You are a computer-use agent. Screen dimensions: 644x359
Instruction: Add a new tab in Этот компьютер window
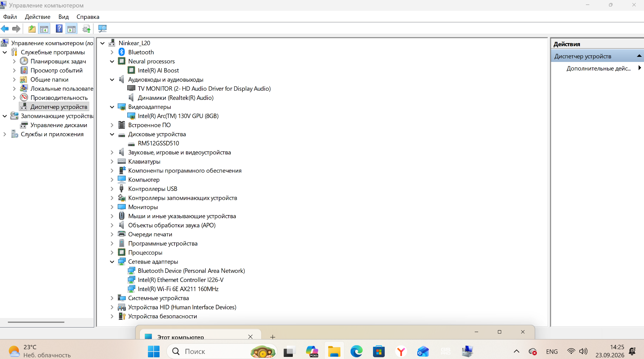[x=272, y=337]
